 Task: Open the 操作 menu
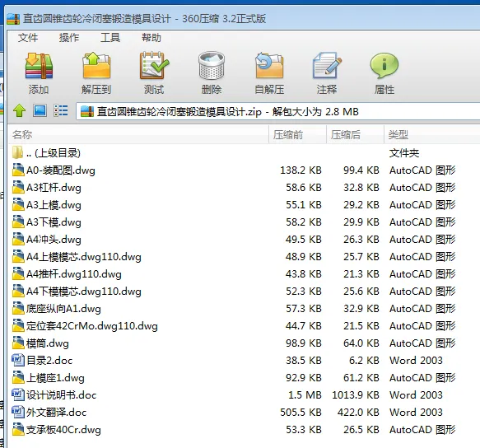click(69, 38)
